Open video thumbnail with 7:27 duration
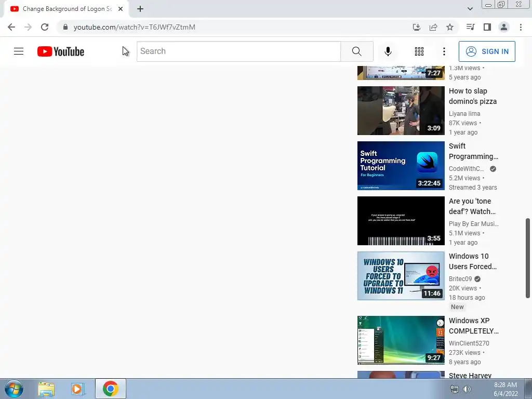The image size is (532, 399). [401, 73]
